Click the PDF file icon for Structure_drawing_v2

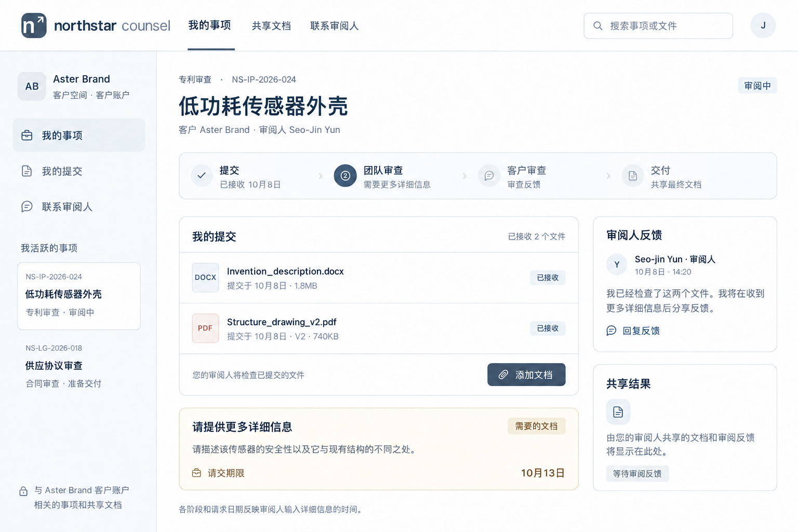[x=205, y=328]
